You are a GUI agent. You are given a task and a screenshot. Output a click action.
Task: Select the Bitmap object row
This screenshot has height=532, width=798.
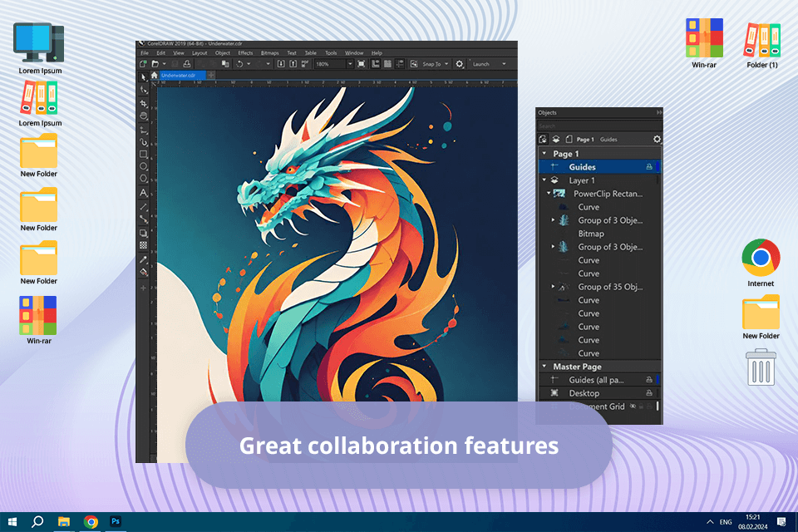[599, 234]
